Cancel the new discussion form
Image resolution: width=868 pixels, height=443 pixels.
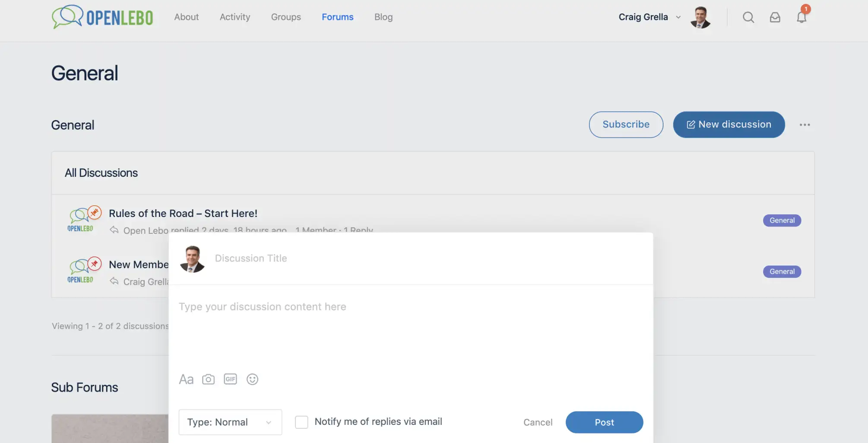(x=538, y=422)
